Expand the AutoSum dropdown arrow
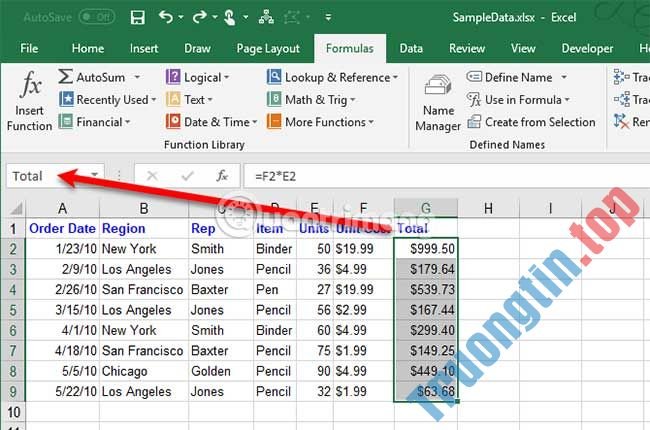The height and width of the screenshot is (430, 650). click(x=137, y=77)
